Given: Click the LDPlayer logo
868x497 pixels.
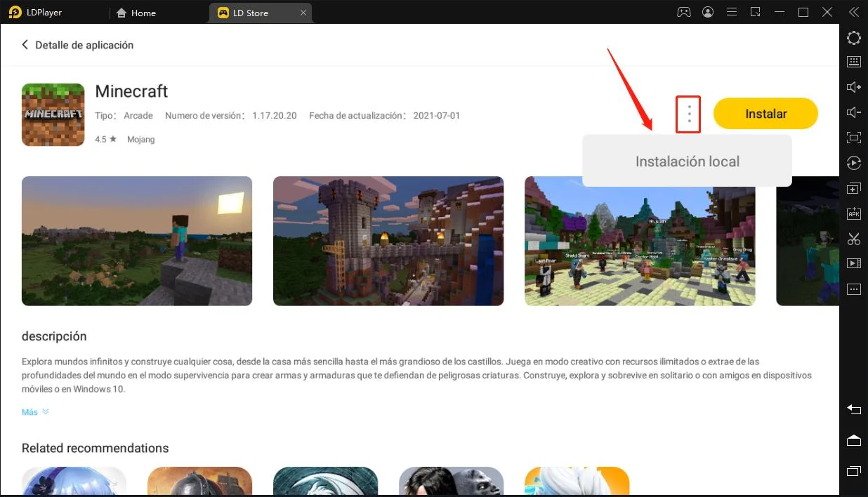Looking at the screenshot, I should (15, 12).
